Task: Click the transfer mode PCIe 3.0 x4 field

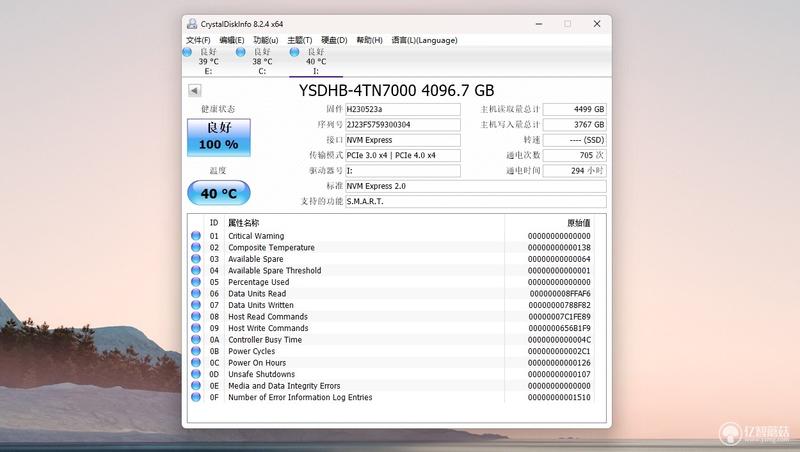Action: (x=403, y=155)
